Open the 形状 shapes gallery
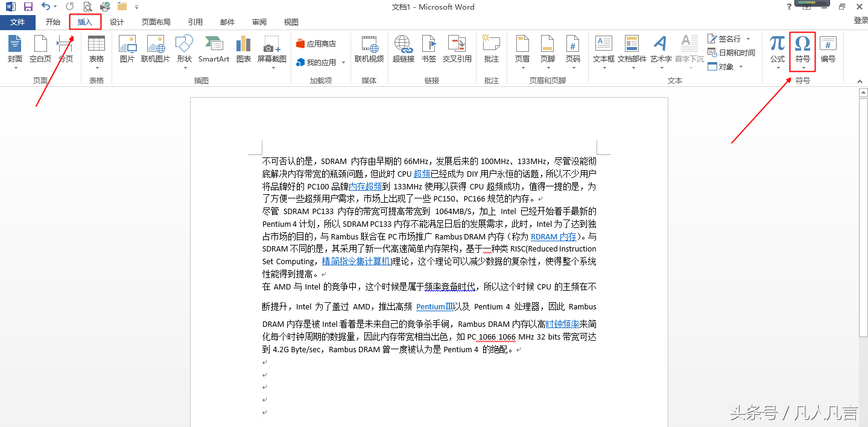 pos(184,51)
